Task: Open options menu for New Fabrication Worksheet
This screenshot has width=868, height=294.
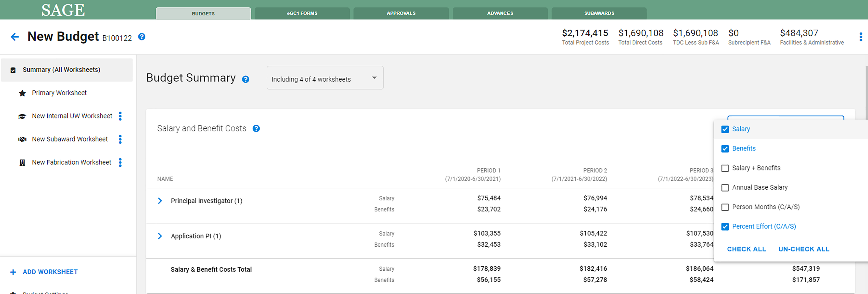Action: 120,163
